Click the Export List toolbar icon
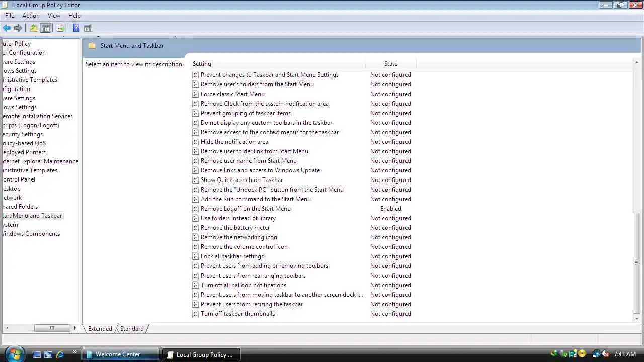The image size is (644, 362). (60, 28)
